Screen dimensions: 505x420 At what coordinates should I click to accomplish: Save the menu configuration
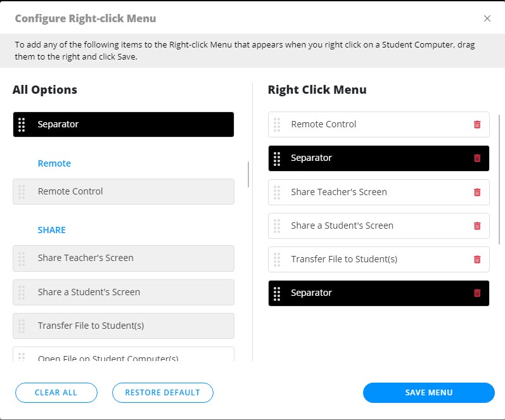pyautogui.click(x=428, y=393)
